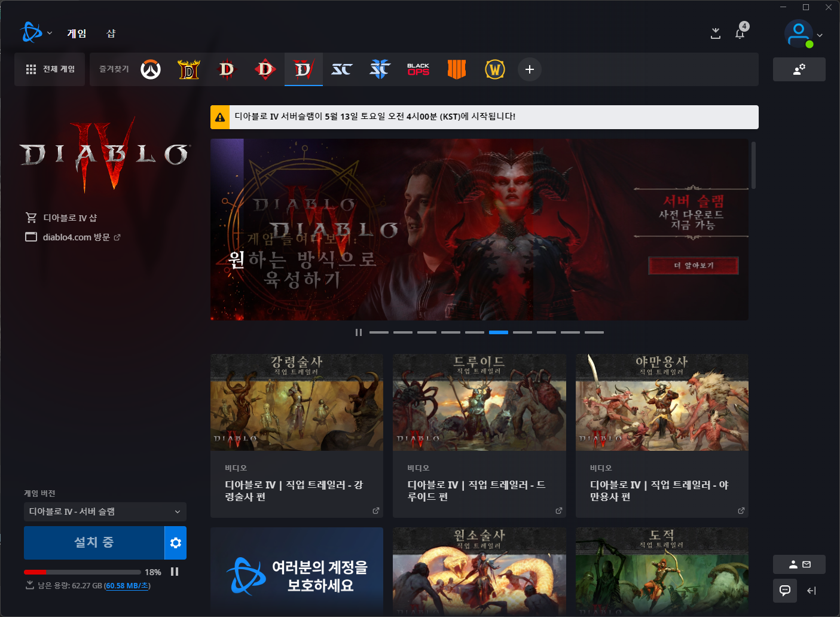Expand the 게임 버전 dropdown
The image size is (840, 617).
point(105,512)
